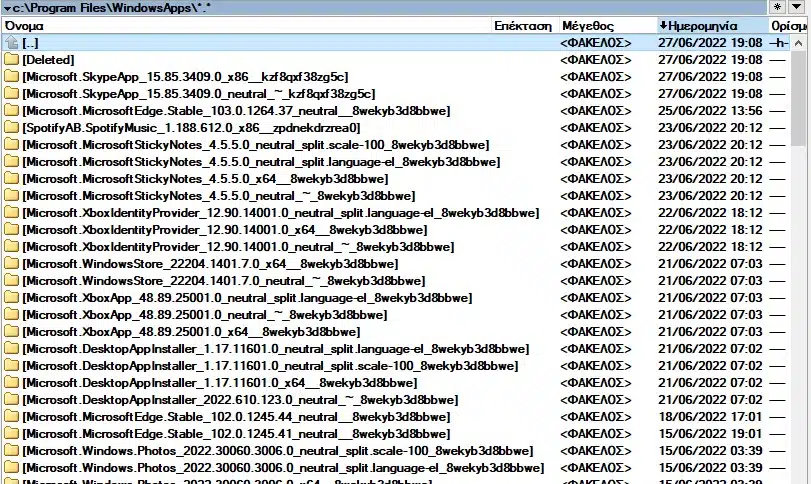Click the folder icon next to [Deleted]
Screen dimensions: 811x484
click(x=11, y=59)
